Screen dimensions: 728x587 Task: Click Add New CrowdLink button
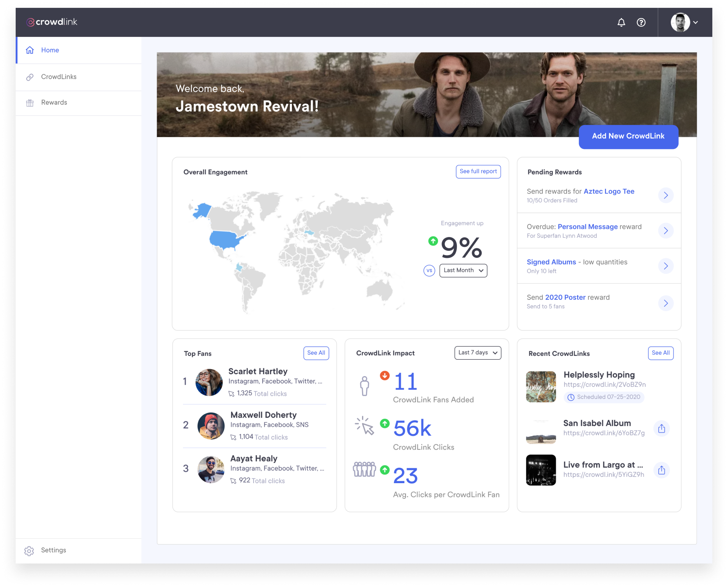[x=628, y=136]
